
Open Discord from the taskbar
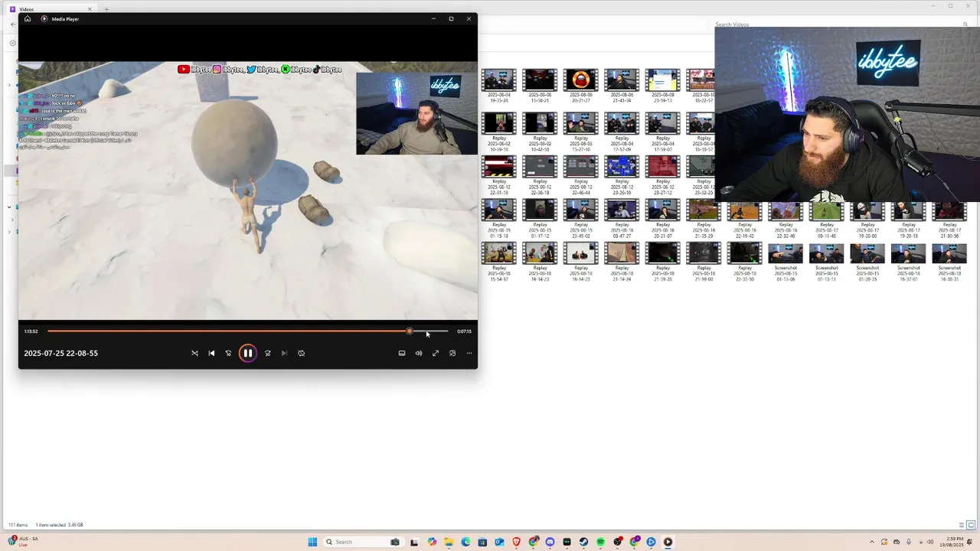[550, 542]
